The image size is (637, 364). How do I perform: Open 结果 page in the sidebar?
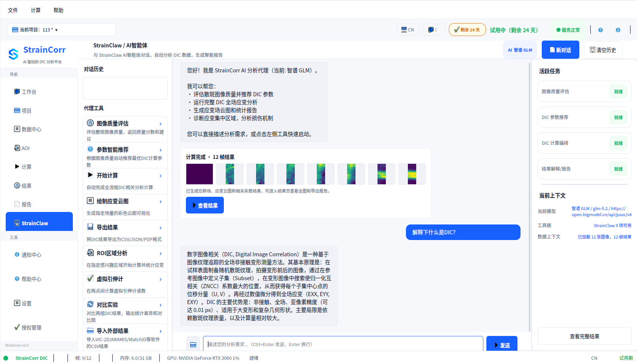point(39,186)
